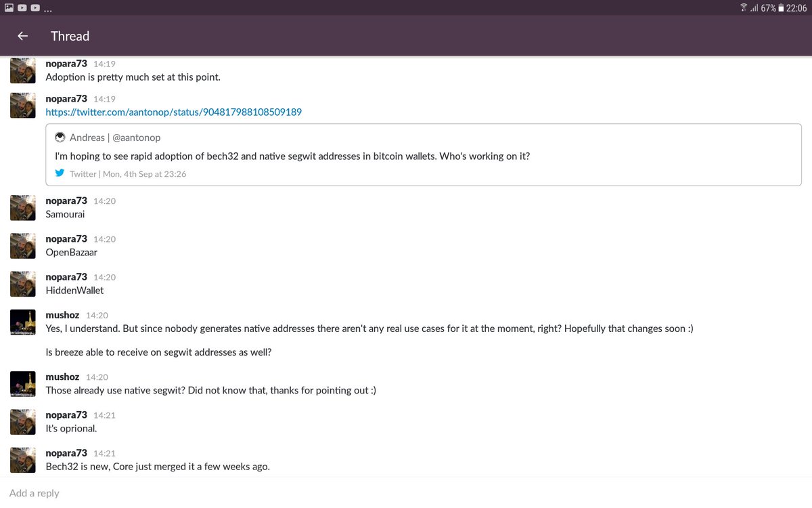Tap the battery indicator in status bar
This screenshot has height=508, width=812.
[x=780, y=7]
